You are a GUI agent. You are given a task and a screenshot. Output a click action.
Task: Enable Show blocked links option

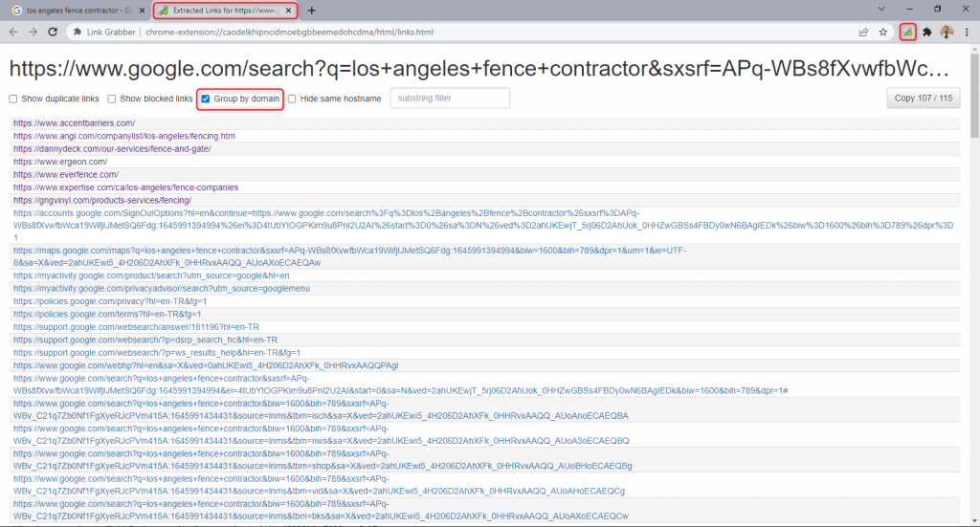[x=112, y=99]
